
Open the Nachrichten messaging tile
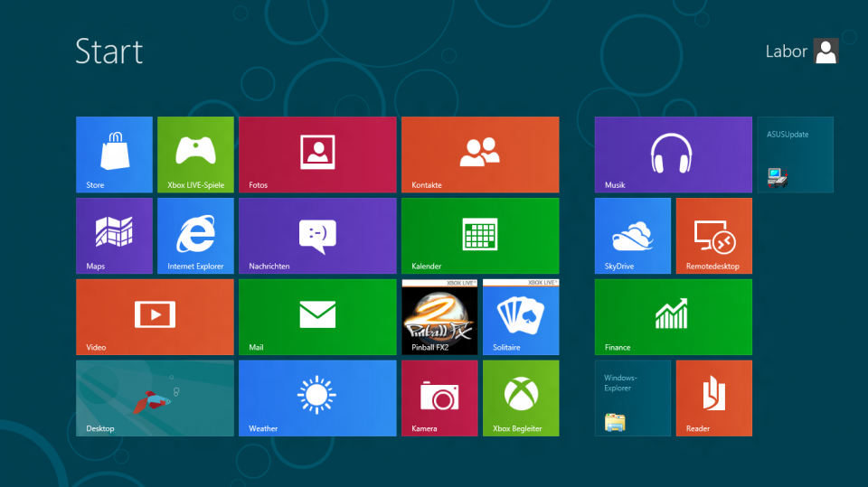pos(317,236)
